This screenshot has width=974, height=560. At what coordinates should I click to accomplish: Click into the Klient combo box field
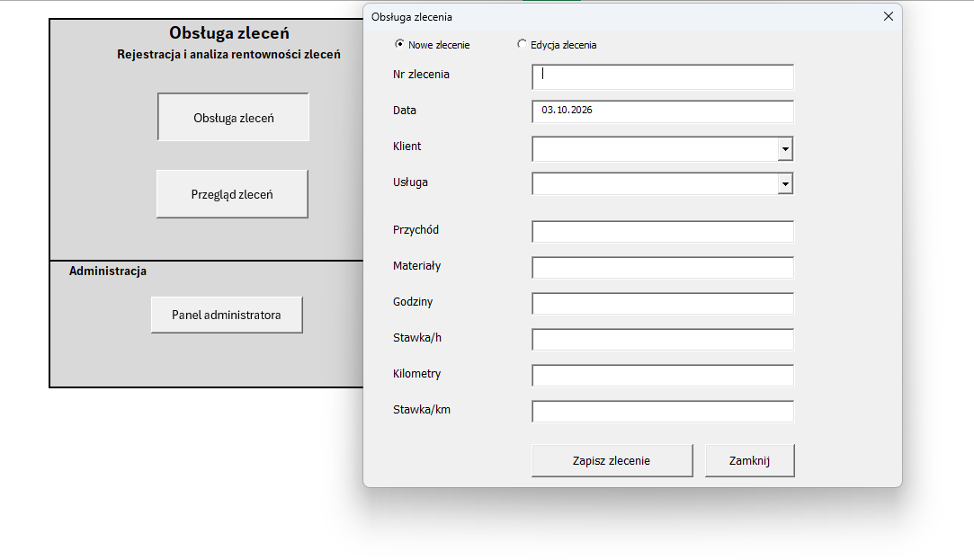[656, 149]
